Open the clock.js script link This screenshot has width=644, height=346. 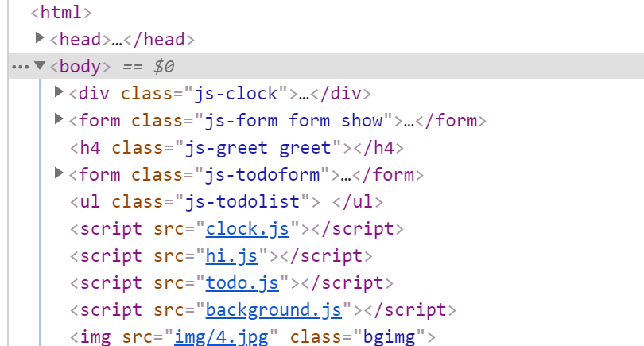tap(247, 229)
